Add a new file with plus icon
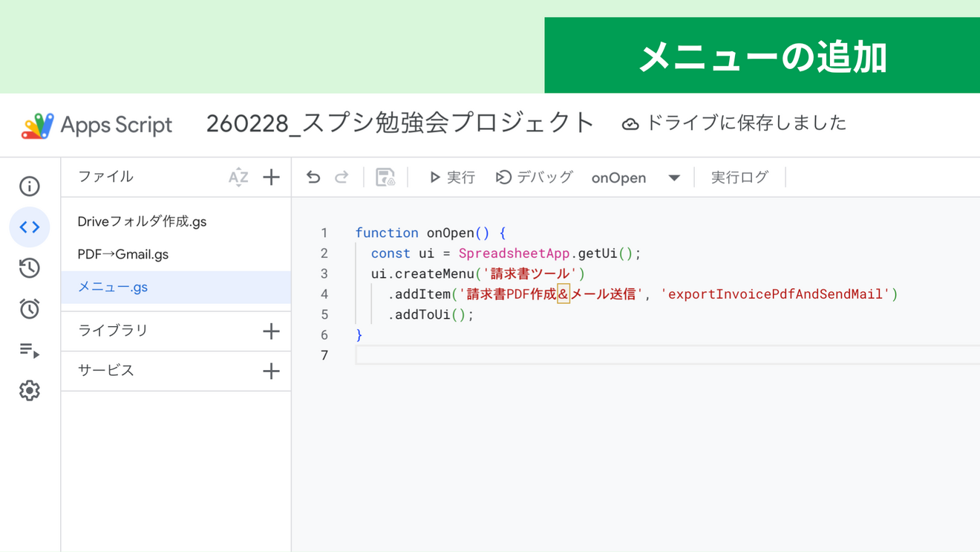Screen dimensions: 980x552 (271, 178)
